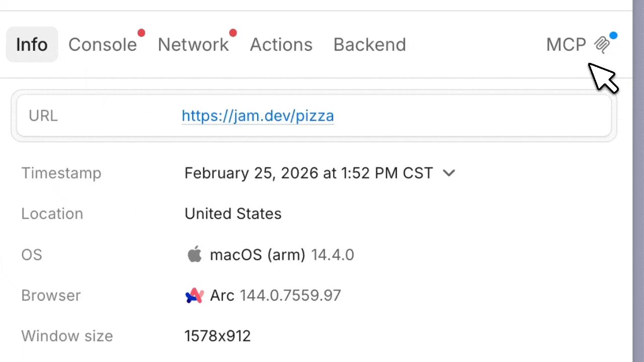The image size is (644, 362).
Task: Open the MCP paperclip icon
Action: point(602,45)
